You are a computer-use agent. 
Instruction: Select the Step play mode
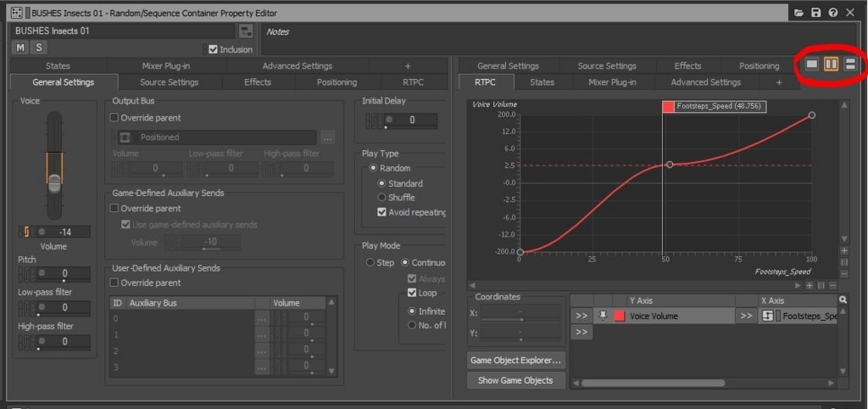[x=370, y=263]
